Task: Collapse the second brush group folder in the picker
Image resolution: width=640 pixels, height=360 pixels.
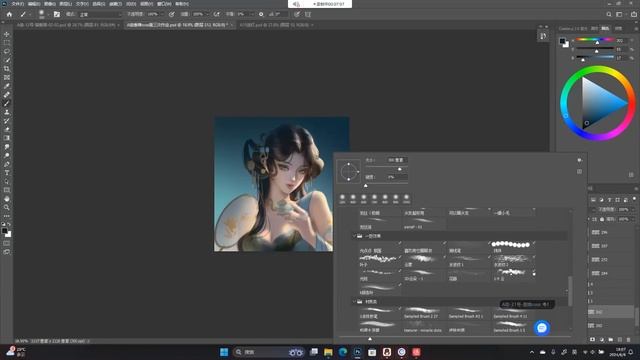Action: pyautogui.click(x=355, y=302)
